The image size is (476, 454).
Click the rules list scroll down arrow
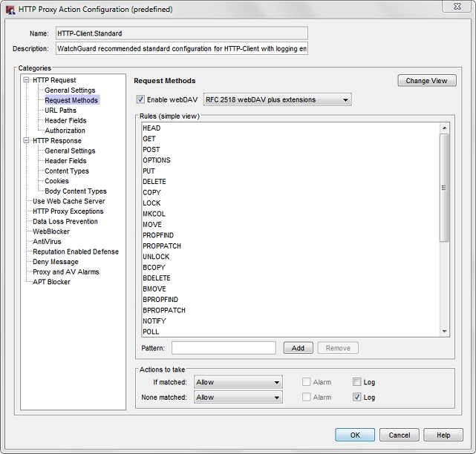tap(445, 332)
